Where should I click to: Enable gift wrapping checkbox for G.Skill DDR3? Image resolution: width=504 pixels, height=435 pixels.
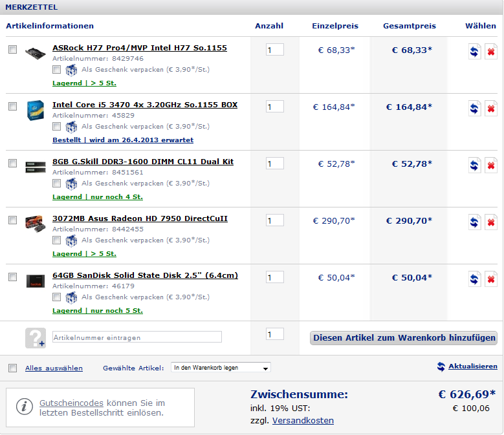56,183
